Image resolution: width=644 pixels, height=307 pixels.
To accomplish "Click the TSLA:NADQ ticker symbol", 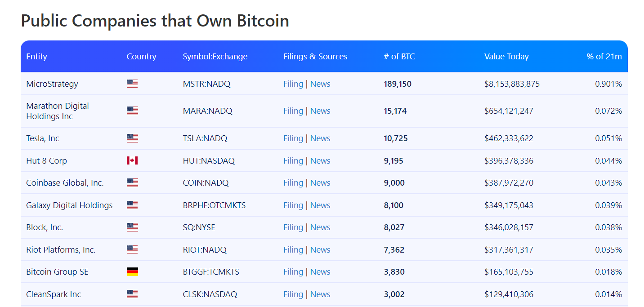I will [x=205, y=138].
